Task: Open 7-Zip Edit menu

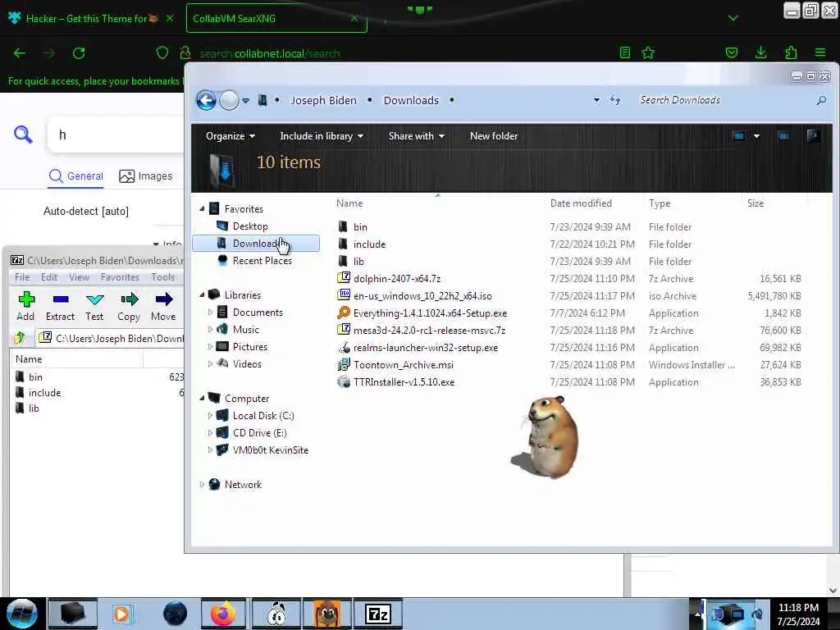Action: pos(48,277)
